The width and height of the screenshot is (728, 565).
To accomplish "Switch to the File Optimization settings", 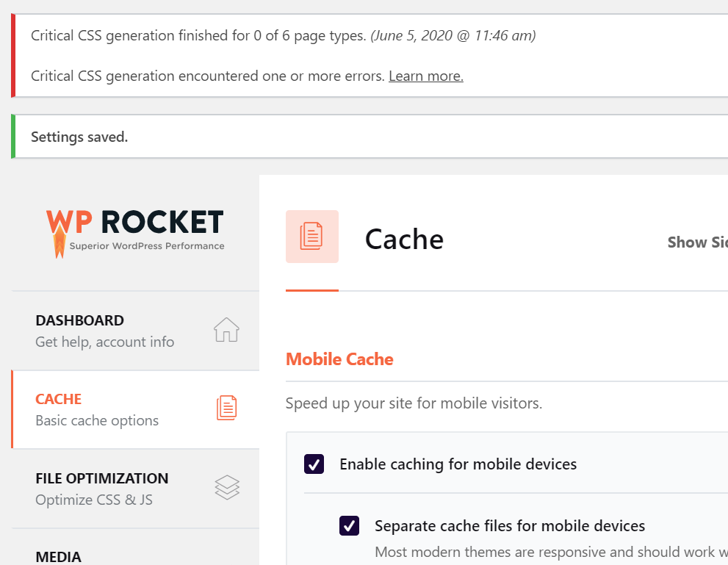I will point(101,478).
